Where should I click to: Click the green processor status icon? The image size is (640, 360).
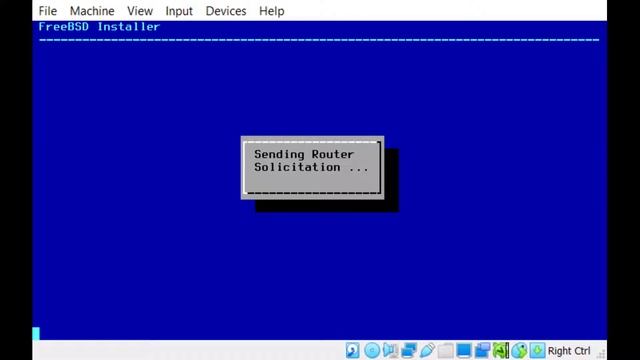coord(500,351)
